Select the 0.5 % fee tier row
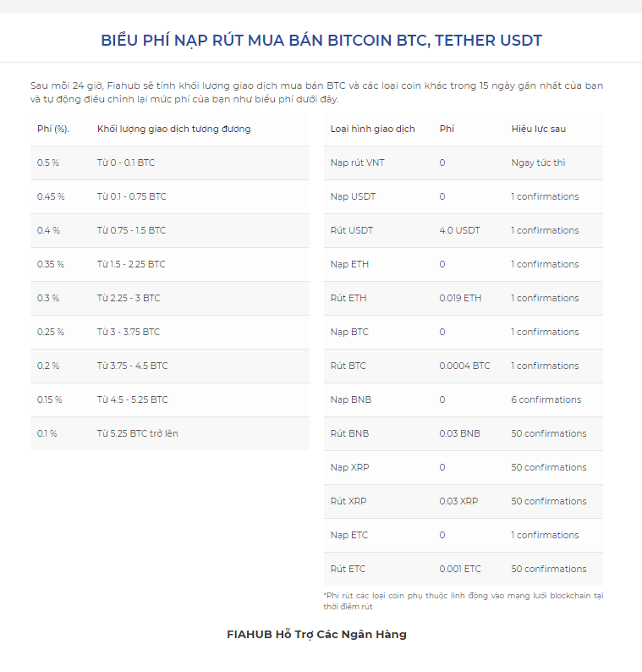The width and height of the screenshot is (642, 672). point(170,162)
